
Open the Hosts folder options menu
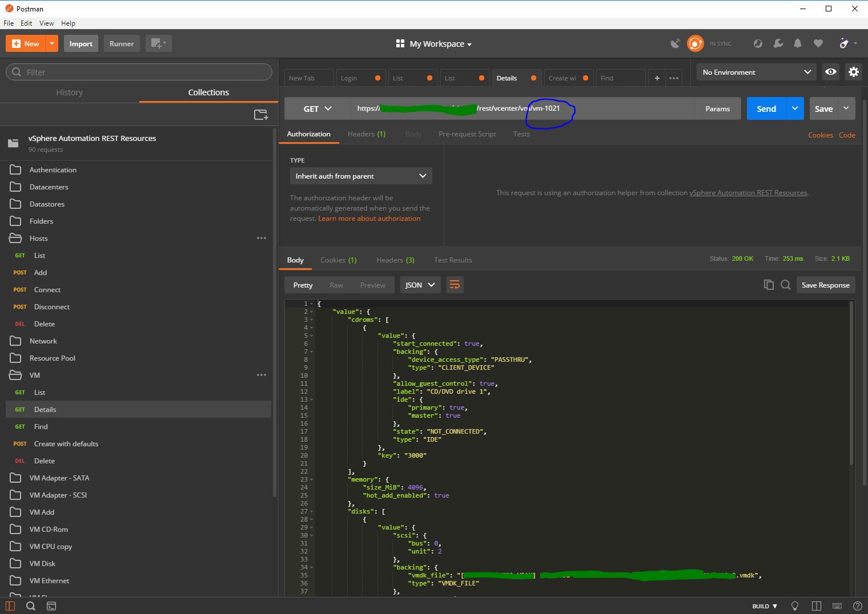[262, 238]
